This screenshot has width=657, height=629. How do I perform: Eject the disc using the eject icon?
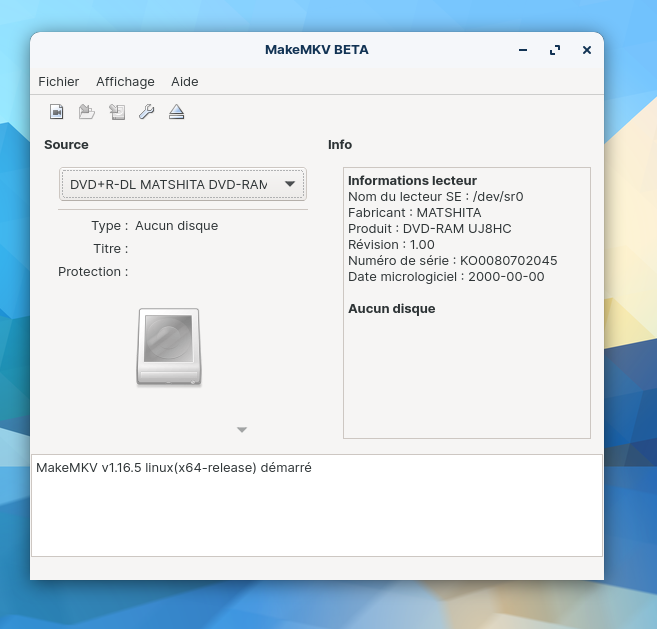176,112
